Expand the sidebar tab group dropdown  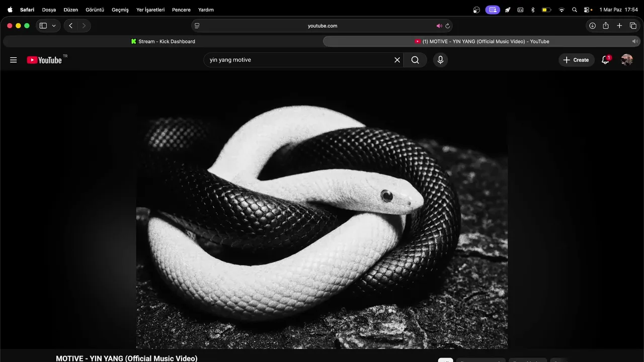54,26
